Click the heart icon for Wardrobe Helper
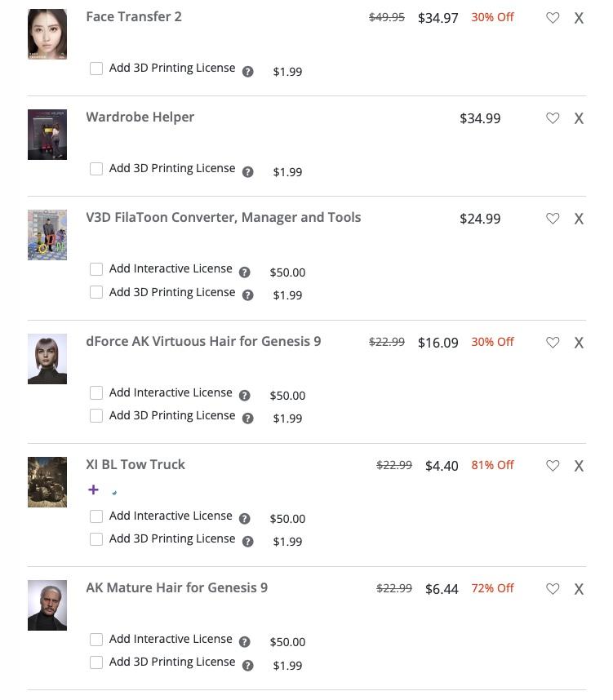The height and width of the screenshot is (700, 613). [x=553, y=118]
